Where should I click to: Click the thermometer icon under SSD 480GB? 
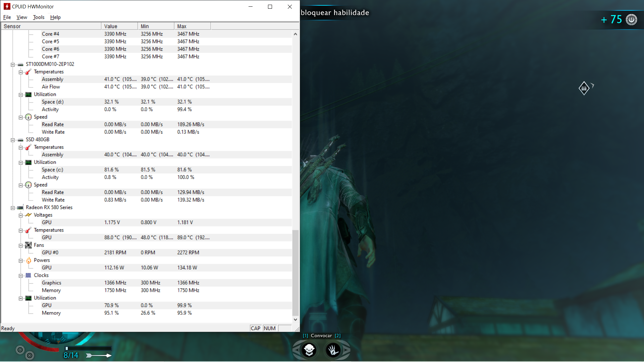point(28,147)
